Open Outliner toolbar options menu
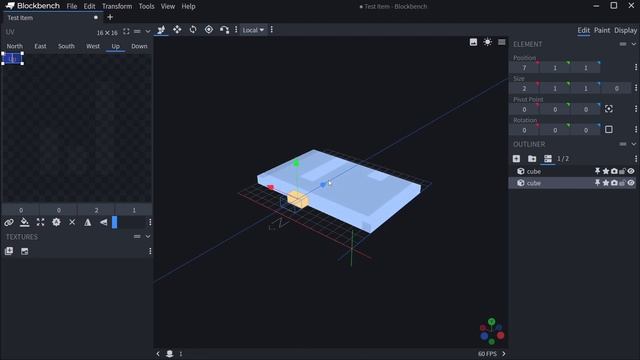This screenshot has width=640, height=360. pos(636,158)
